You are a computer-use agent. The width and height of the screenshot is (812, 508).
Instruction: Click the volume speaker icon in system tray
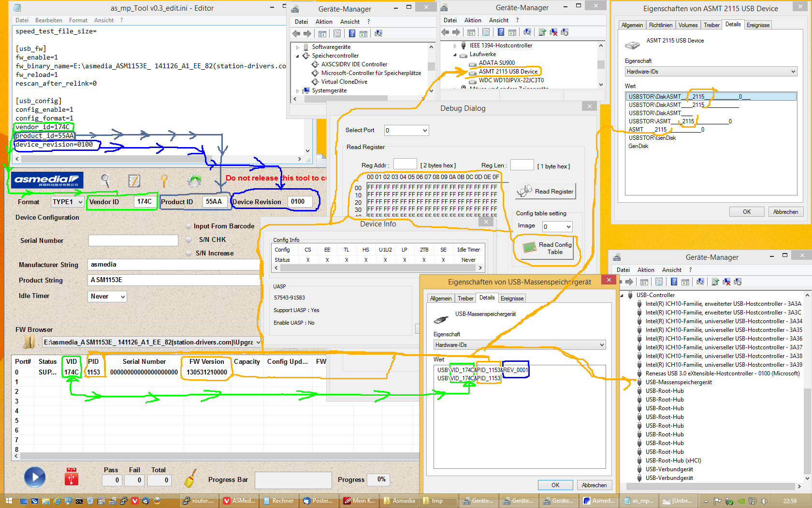point(765,501)
